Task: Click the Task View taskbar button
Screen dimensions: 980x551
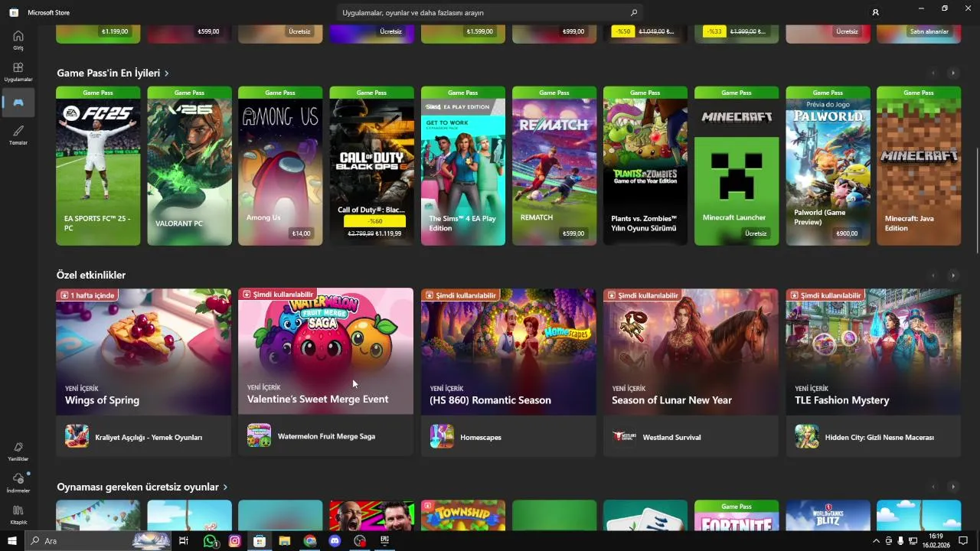Action: click(184, 541)
